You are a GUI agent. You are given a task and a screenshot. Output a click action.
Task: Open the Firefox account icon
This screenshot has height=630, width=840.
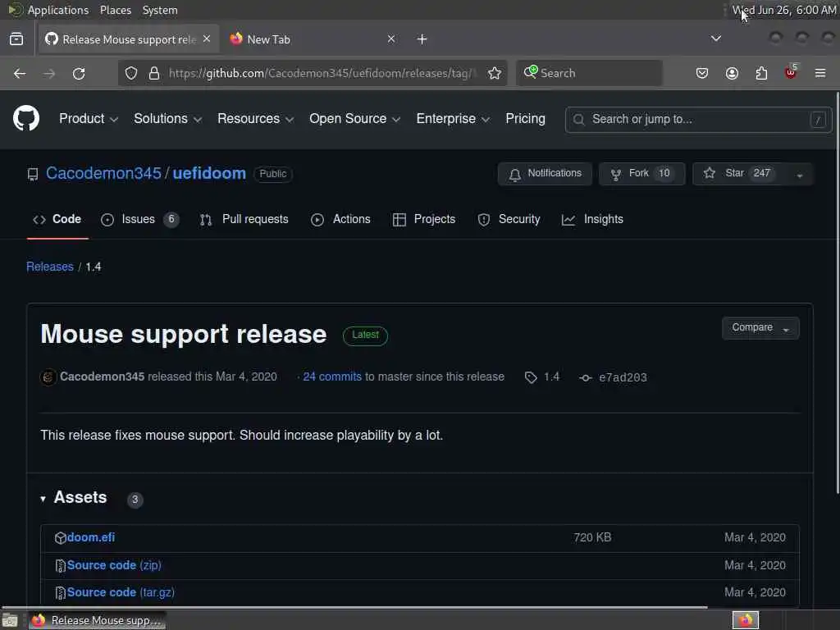732,73
